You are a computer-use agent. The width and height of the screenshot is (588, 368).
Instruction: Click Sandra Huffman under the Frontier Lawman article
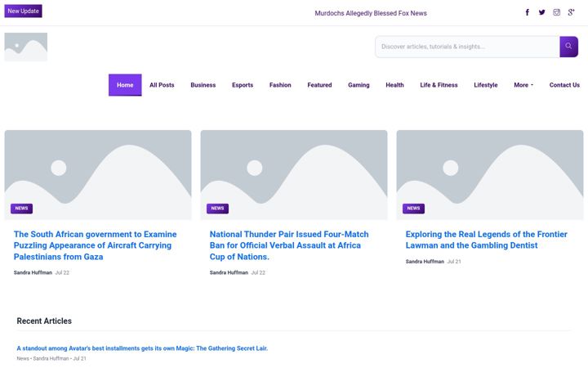point(425,262)
